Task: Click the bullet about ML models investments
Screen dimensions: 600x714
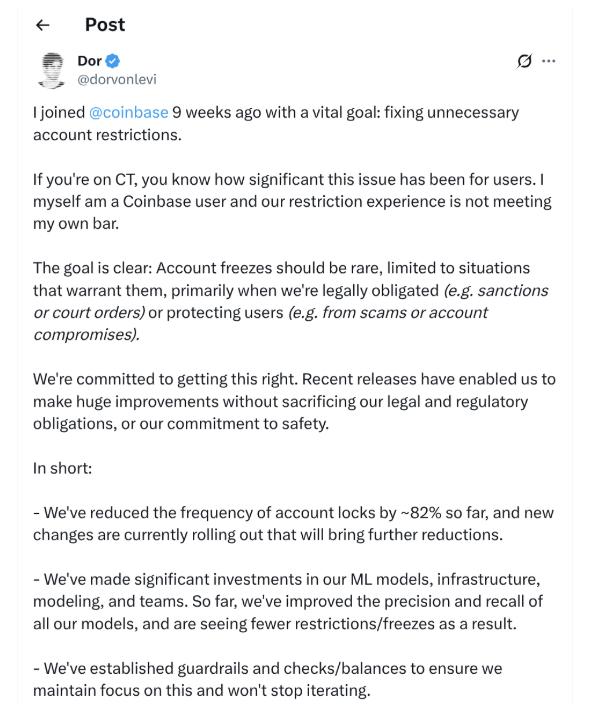Action: (288, 601)
